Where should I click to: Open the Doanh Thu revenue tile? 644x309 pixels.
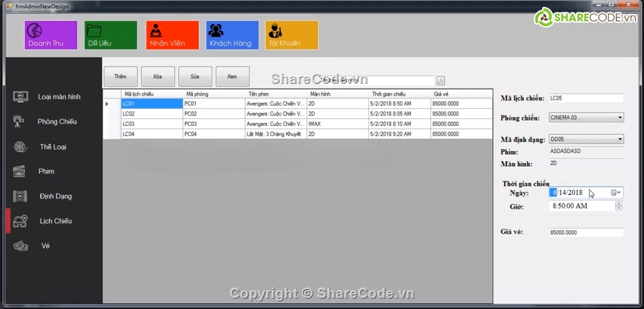51,35
